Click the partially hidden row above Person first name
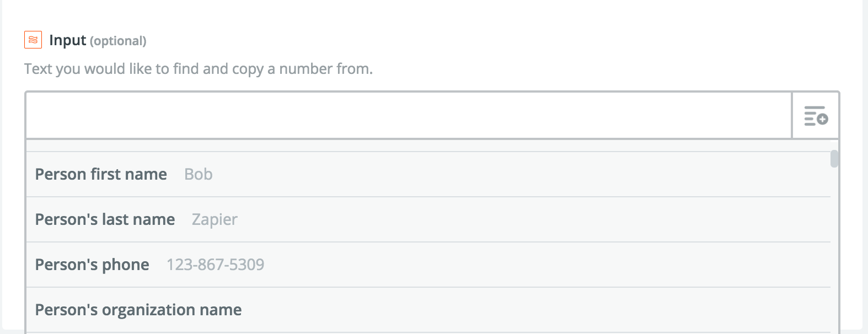868x334 pixels. (428, 146)
